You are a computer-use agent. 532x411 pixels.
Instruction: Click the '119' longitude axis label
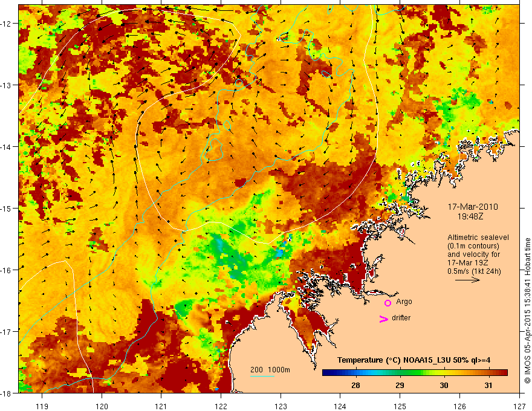(x=42, y=406)
